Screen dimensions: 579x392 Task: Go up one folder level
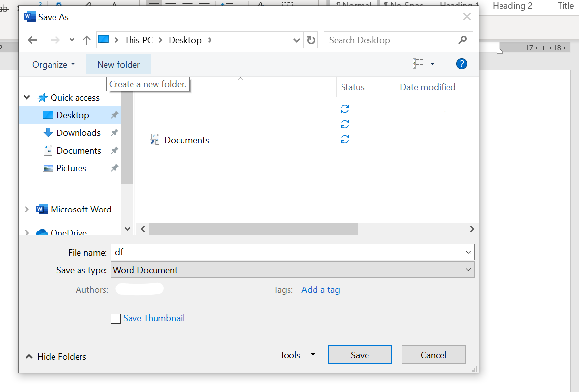tap(87, 40)
